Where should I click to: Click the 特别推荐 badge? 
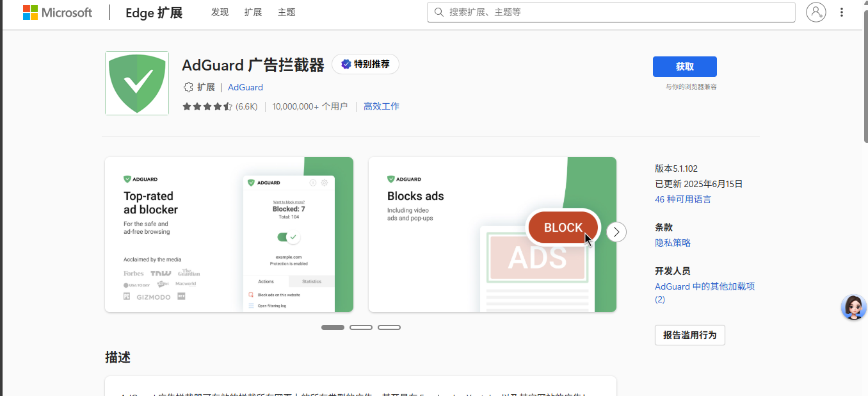click(x=366, y=64)
